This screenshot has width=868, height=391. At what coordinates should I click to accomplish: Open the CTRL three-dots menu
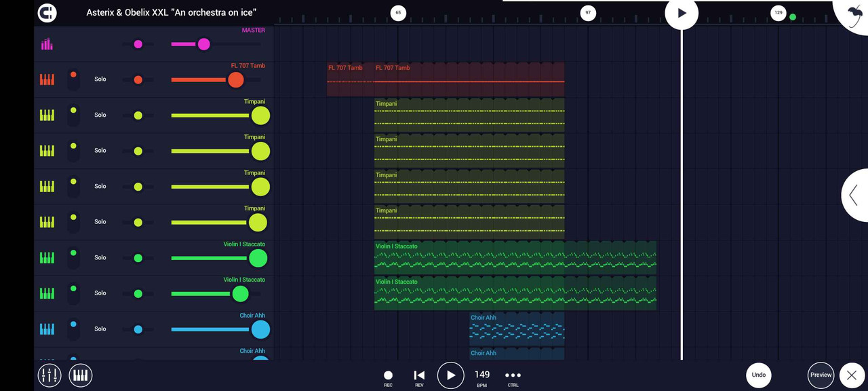(513, 378)
